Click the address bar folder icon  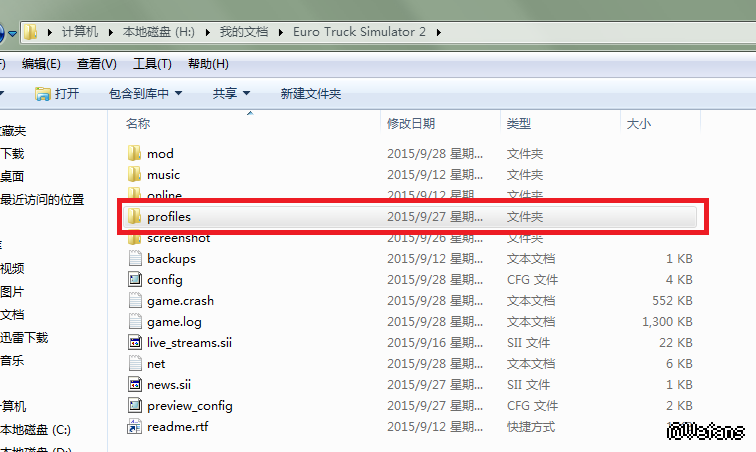(30, 32)
